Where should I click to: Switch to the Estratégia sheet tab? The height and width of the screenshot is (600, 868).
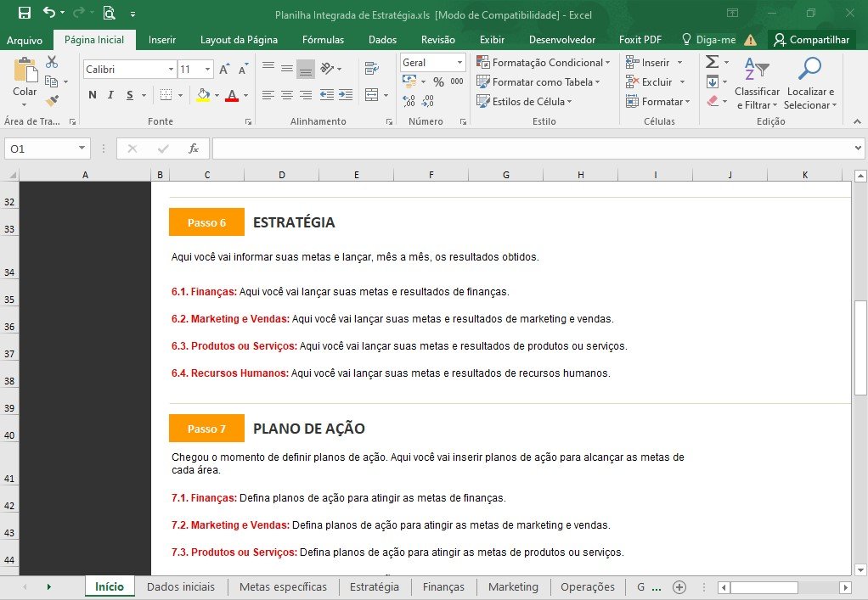pyautogui.click(x=375, y=586)
